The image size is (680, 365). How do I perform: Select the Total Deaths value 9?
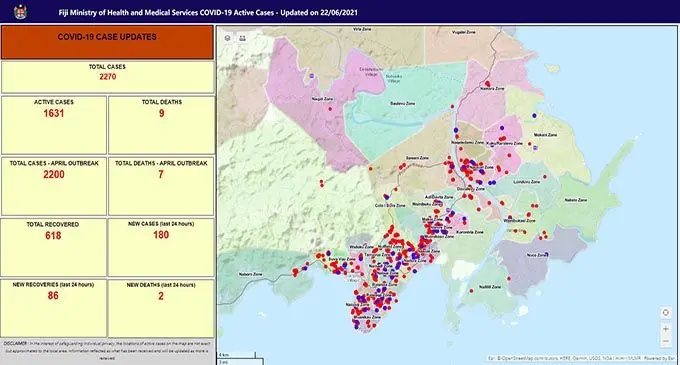tap(161, 114)
